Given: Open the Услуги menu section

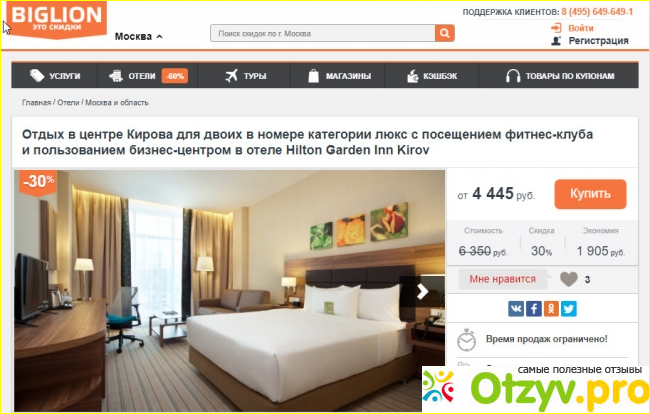Looking at the screenshot, I should point(55,76).
